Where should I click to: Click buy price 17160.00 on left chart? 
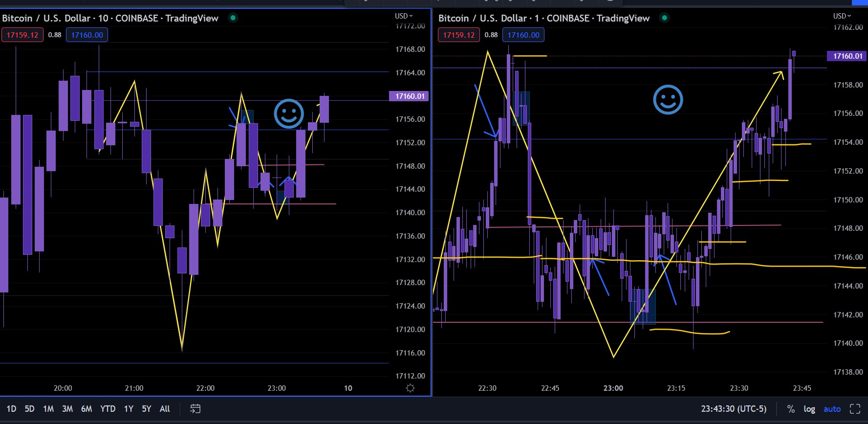tap(87, 35)
